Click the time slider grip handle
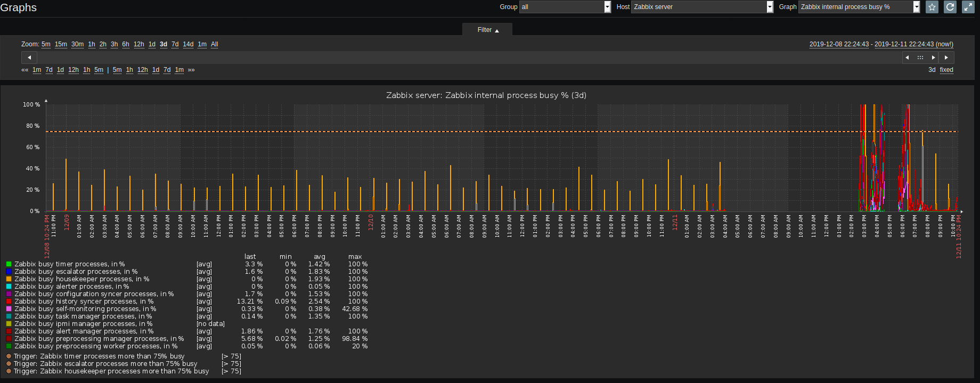Viewport: 980px width, 383px height. (920, 58)
